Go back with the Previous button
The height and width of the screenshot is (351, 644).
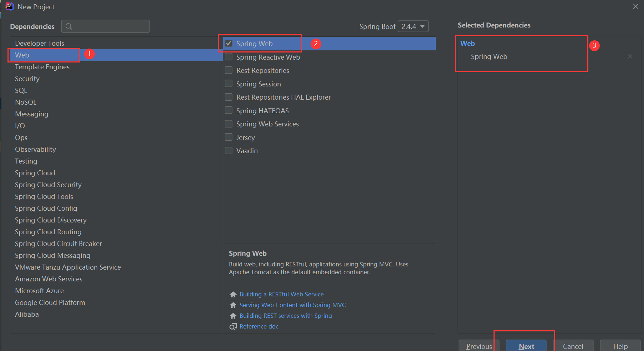click(x=479, y=346)
